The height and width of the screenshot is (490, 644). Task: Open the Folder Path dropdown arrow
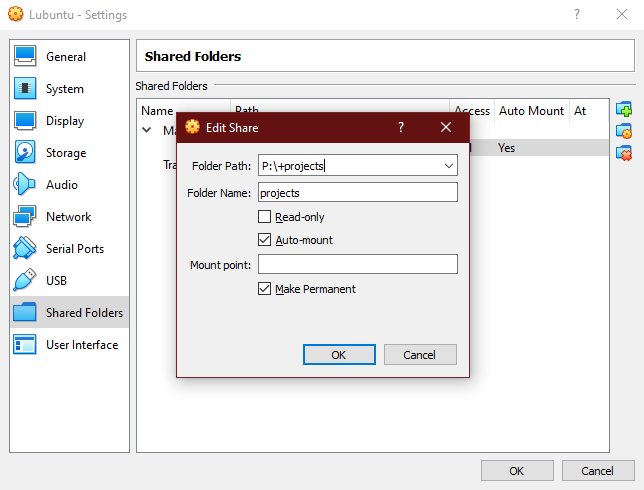coord(448,166)
